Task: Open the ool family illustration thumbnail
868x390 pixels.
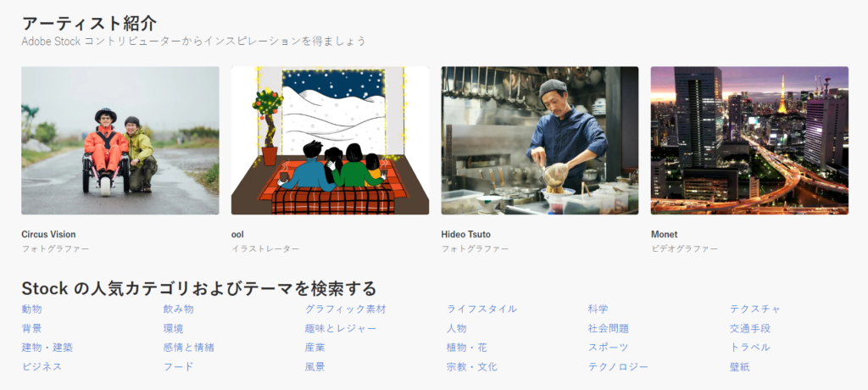Action: coord(330,141)
